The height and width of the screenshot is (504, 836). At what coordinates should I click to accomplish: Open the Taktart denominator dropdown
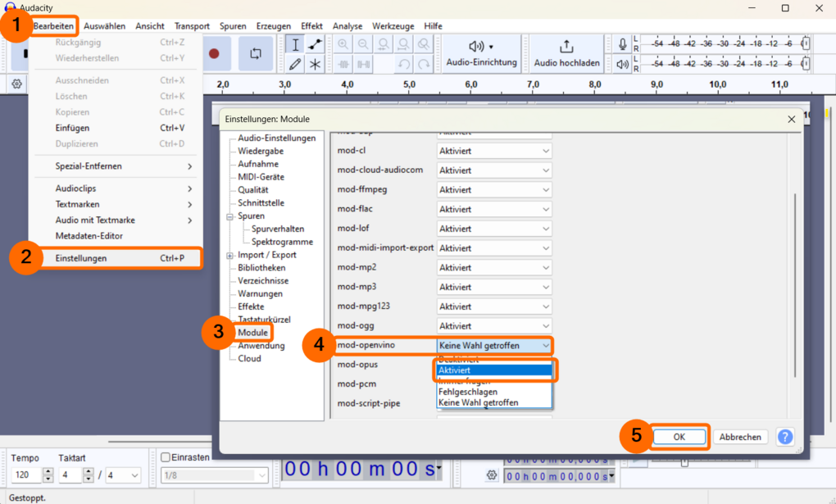coord(123,474)
